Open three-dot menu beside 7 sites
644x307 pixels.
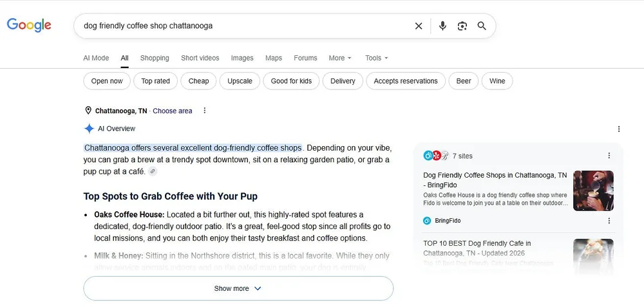(x=609, y=156)
